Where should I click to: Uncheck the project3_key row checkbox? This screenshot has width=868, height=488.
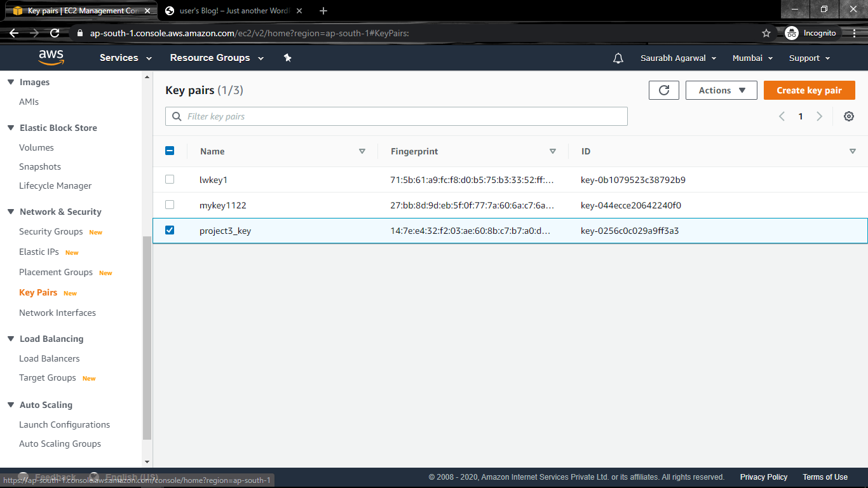(170, 231)
